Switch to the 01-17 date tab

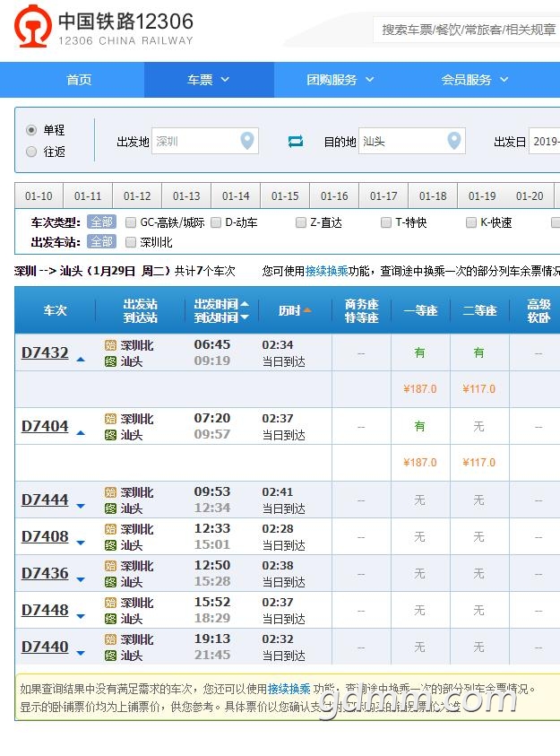[383, 196]
